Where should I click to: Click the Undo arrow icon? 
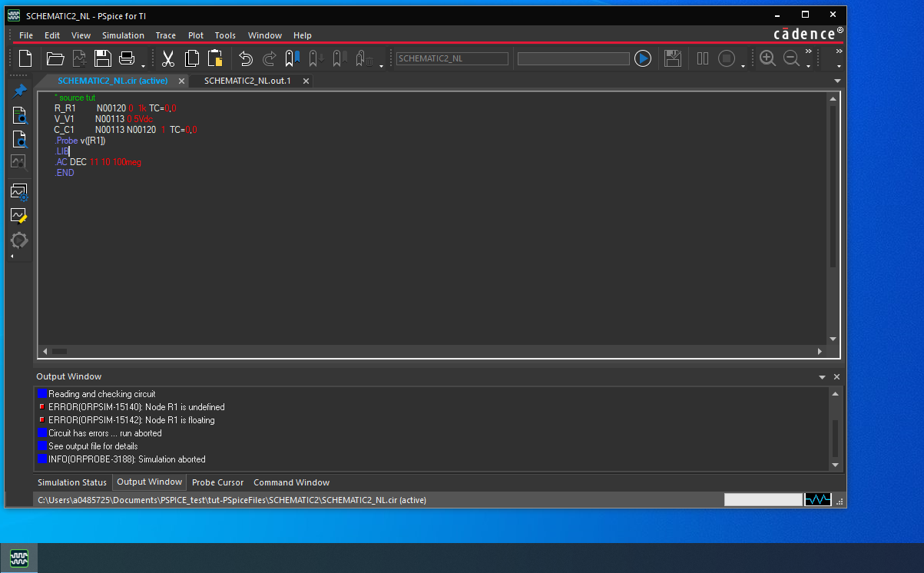[x=245, y=58]
